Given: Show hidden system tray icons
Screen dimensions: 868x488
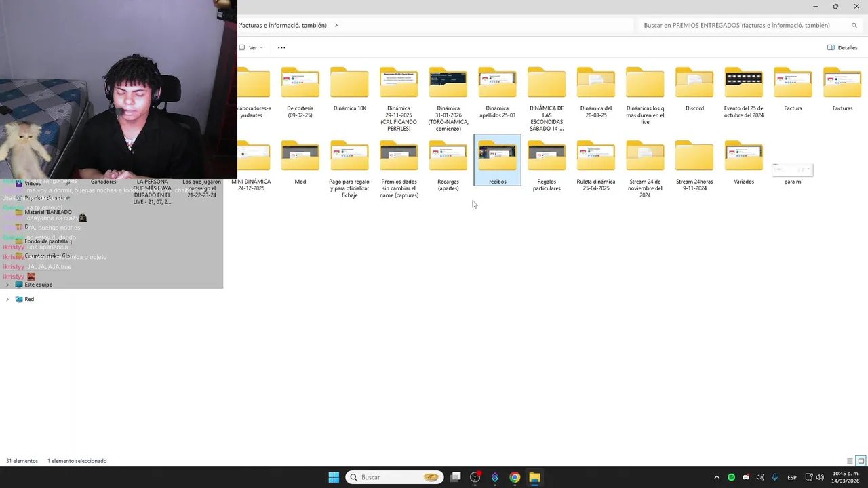Looking at the screenshot, I should 717,477.
